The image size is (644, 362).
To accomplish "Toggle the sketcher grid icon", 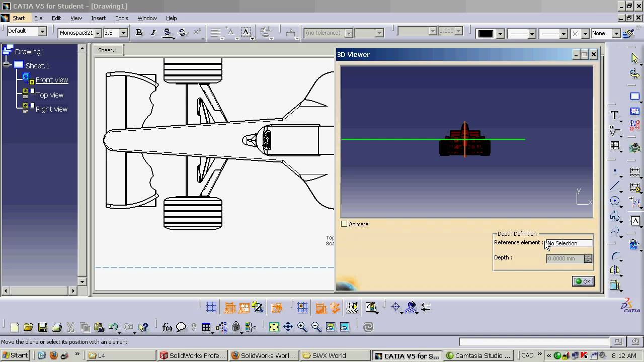I will [211, 307].
